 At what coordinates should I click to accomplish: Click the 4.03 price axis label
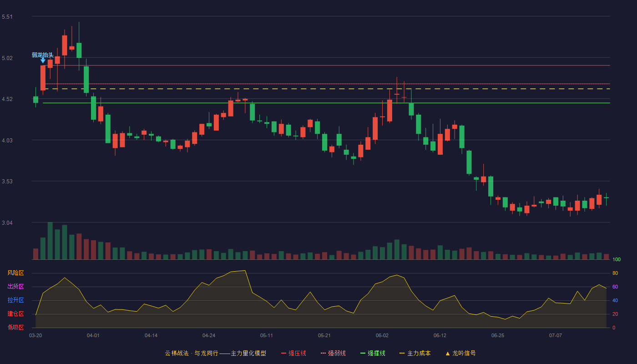coord(7,141)
